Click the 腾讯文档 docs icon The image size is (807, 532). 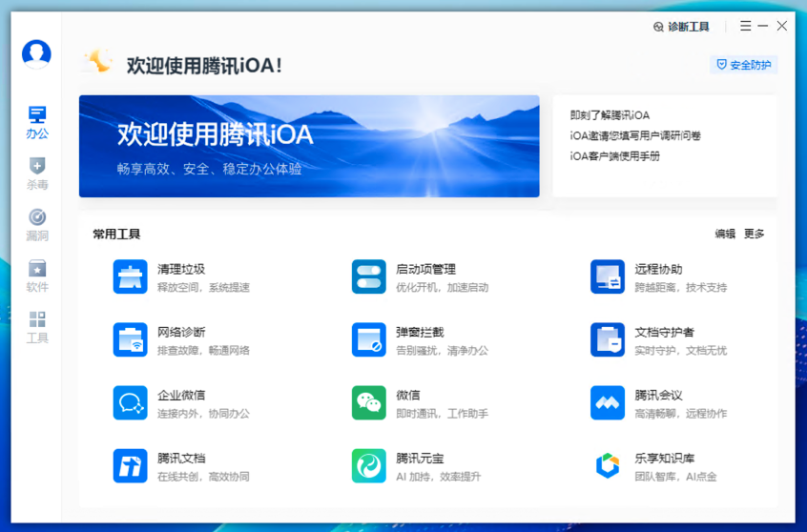point(131,466)
